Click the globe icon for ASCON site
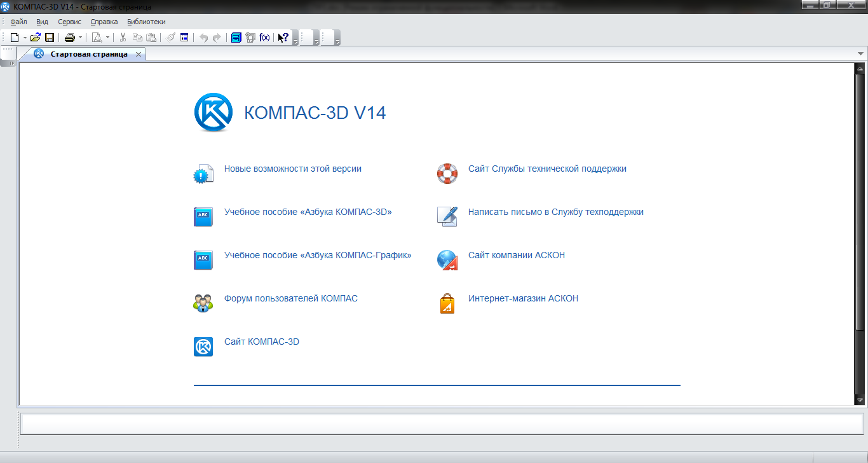868x463 pixels. click(447, 260)
